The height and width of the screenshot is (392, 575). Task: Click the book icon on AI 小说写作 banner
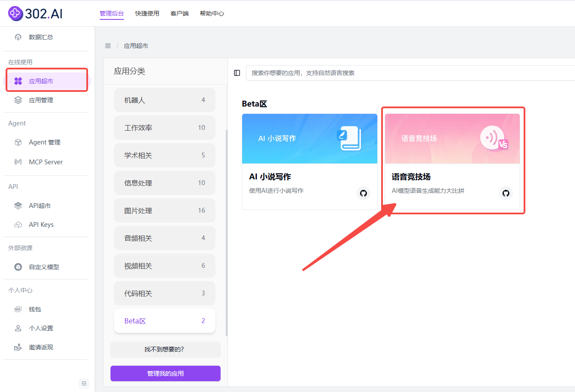click(x=349, y=138)
